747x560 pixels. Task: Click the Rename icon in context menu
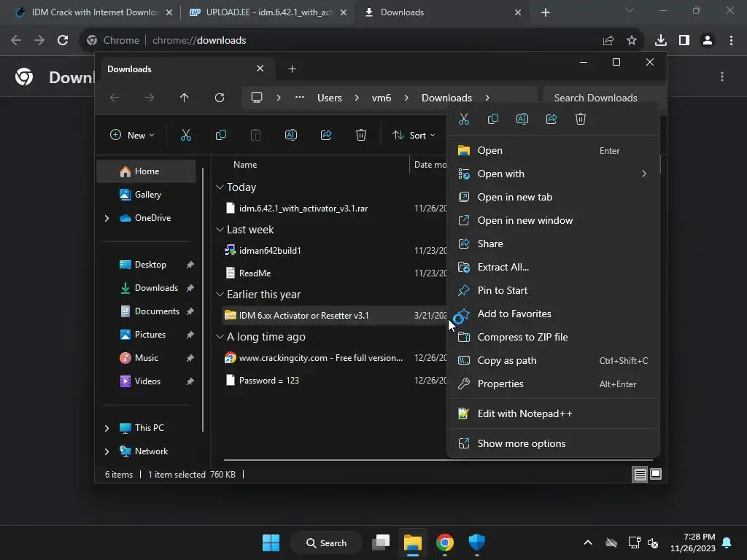(522, 119)
